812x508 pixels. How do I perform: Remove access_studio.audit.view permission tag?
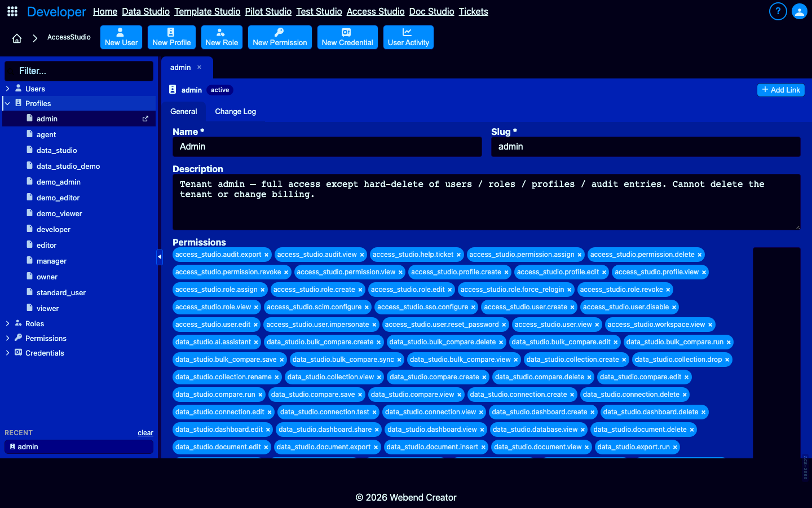pos(362,255)
